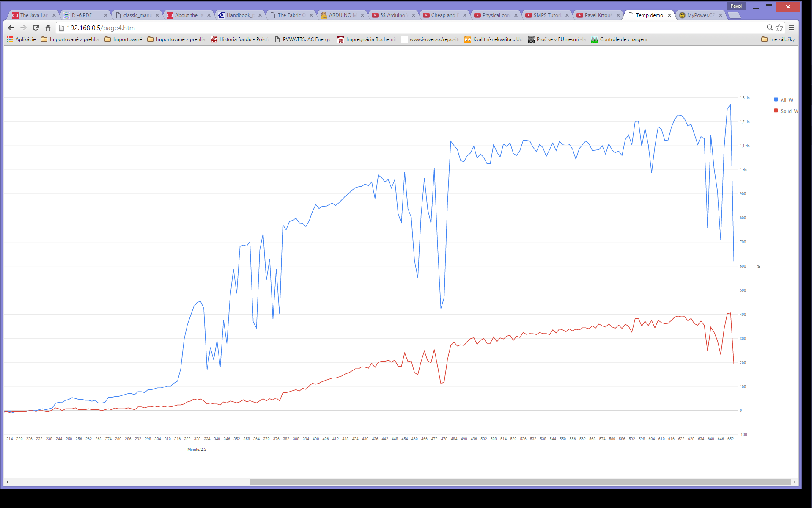Open the first Importované z prehlia bookmark folder
The image size is (812, 508).
[x=70, y=39]
